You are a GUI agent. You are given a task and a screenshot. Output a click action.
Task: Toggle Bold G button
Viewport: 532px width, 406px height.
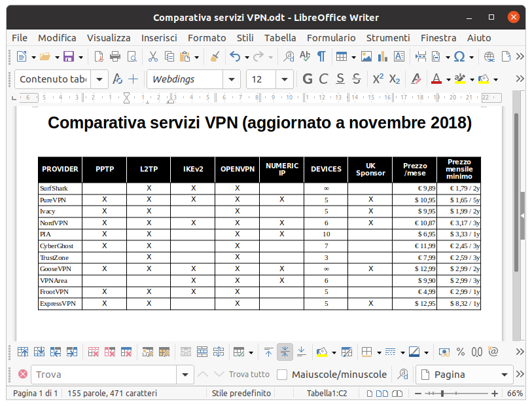coord(308,79)
